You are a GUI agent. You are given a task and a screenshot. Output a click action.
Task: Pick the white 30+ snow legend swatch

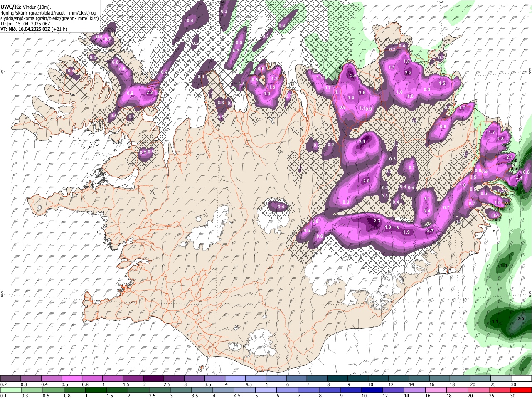pyautogui.click(x=521, y=379)
